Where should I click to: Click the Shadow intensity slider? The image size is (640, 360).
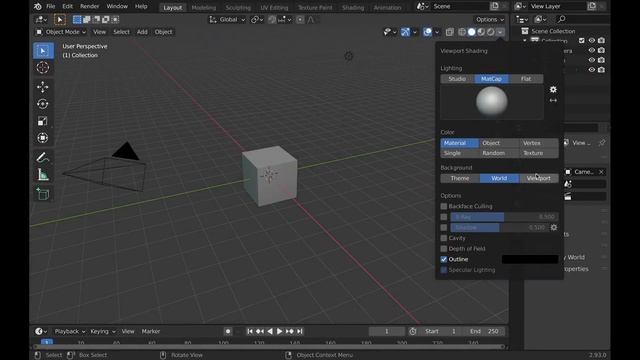coord(499,227)
